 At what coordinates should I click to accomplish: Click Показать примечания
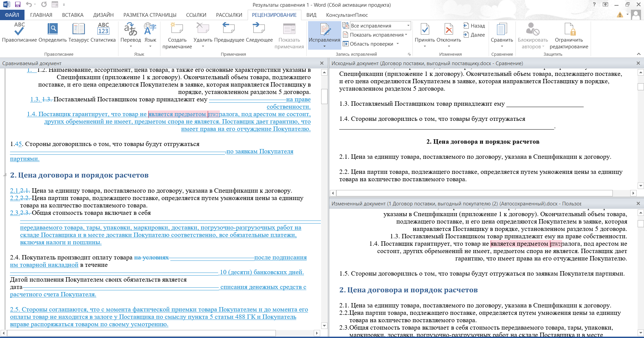click(x=289, y=36)
